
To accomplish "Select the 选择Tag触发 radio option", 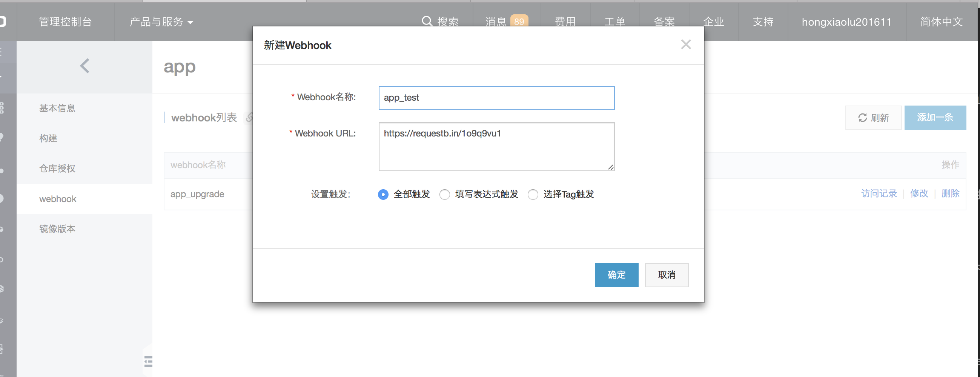I will pos(533,195).
